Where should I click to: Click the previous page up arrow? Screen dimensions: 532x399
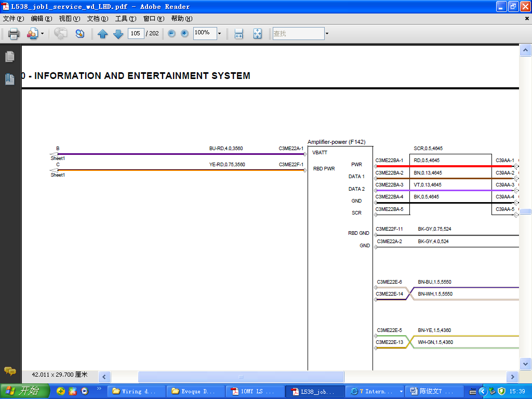(103, 34)
